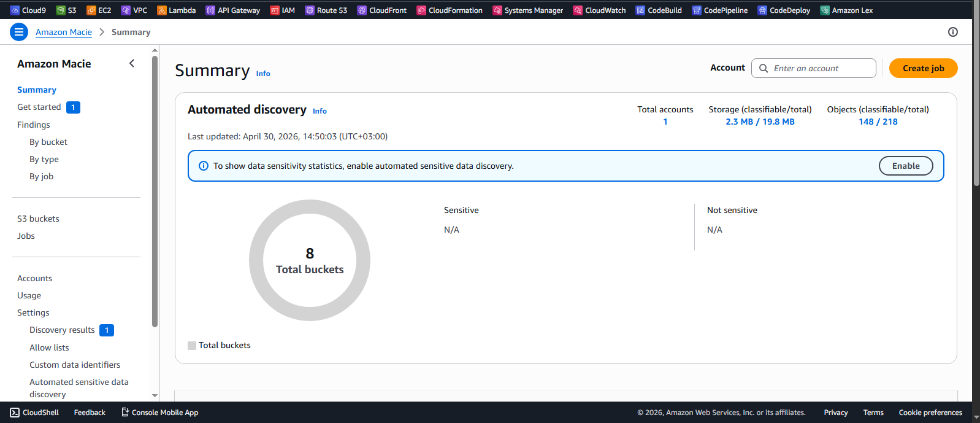
Task: Open Console Mobile App link in footer
Action: tap(159, 413)
